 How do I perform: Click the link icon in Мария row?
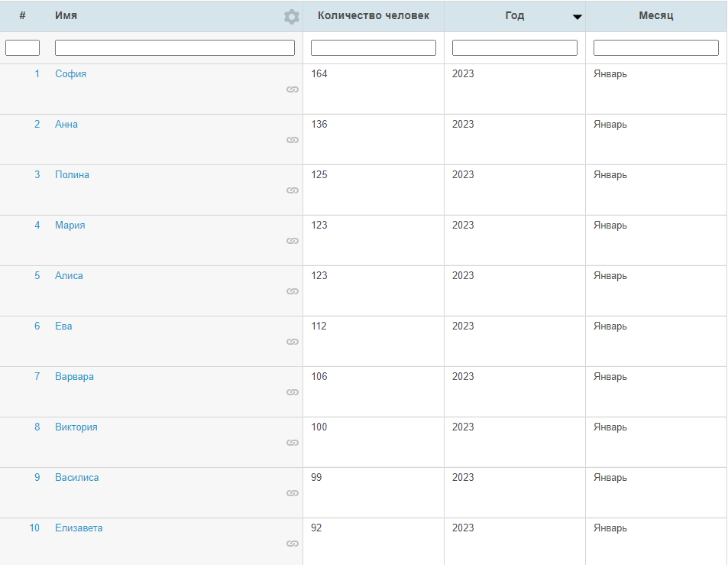292,241
